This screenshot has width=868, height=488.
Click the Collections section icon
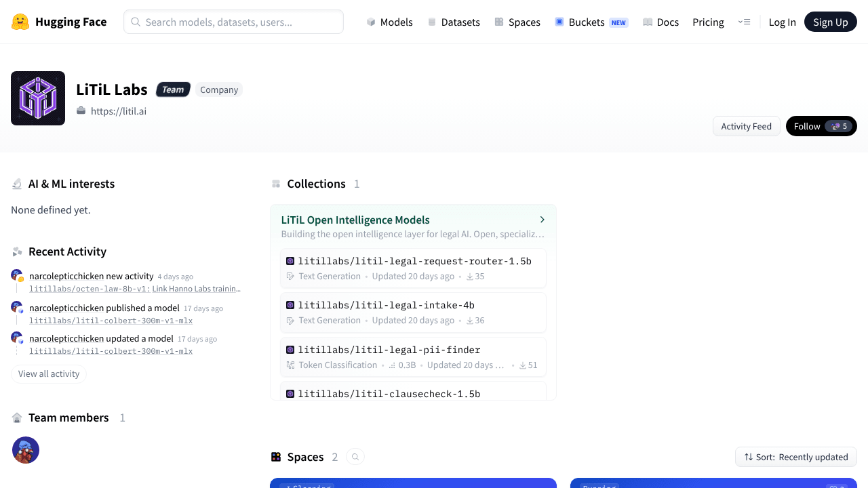[x=276, y=184]
